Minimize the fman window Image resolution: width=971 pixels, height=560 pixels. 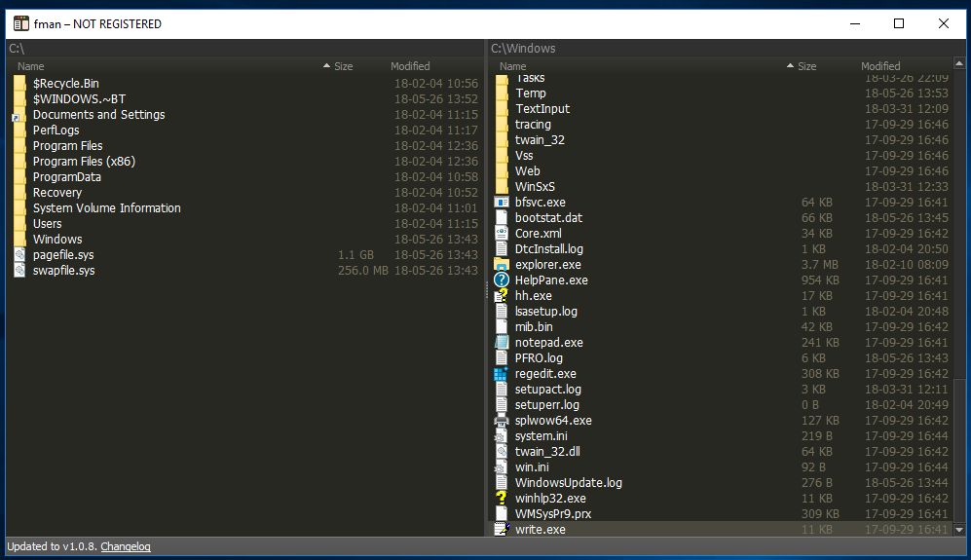coord(855,23)
